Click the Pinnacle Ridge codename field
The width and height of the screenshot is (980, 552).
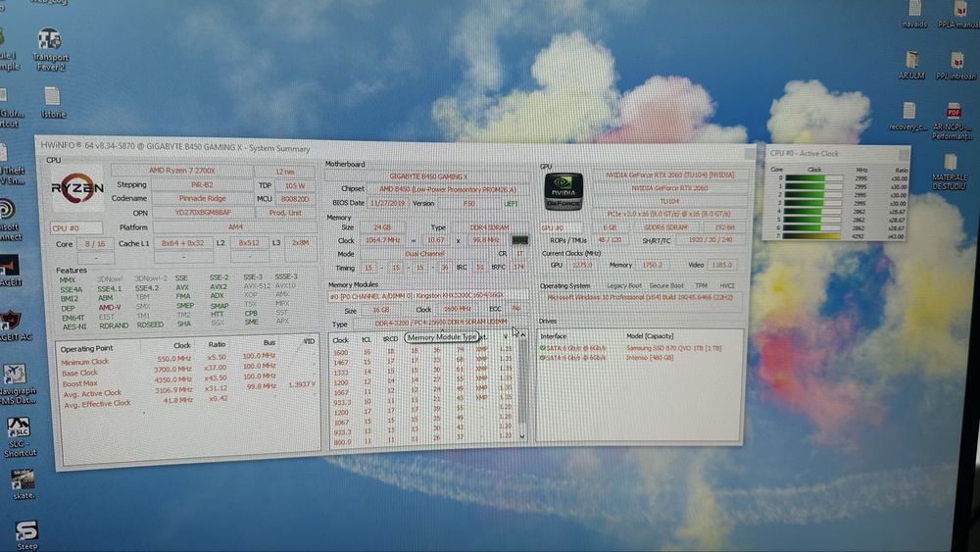[202, 198]
